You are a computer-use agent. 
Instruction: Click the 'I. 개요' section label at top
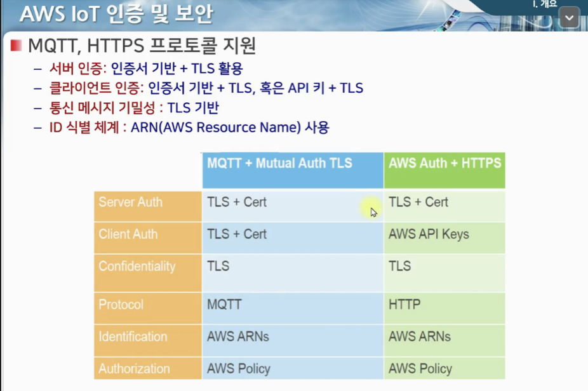(545, 4)
